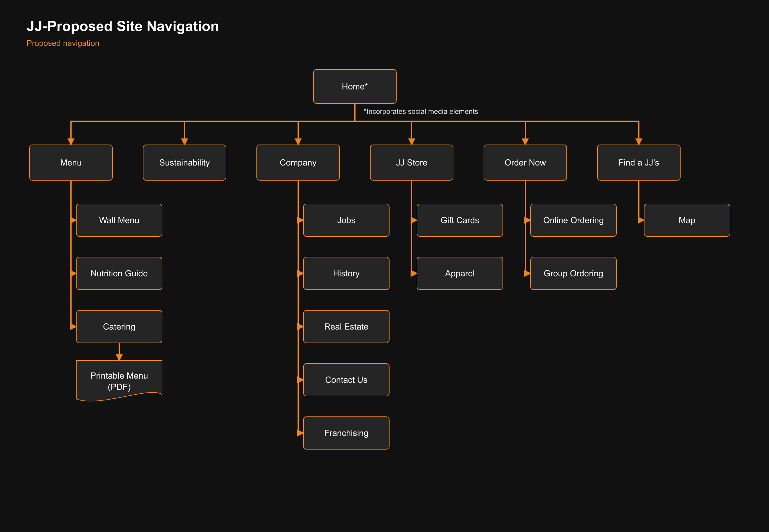
Task: Click the Group Ordering box
Action: tap(573, 273)
